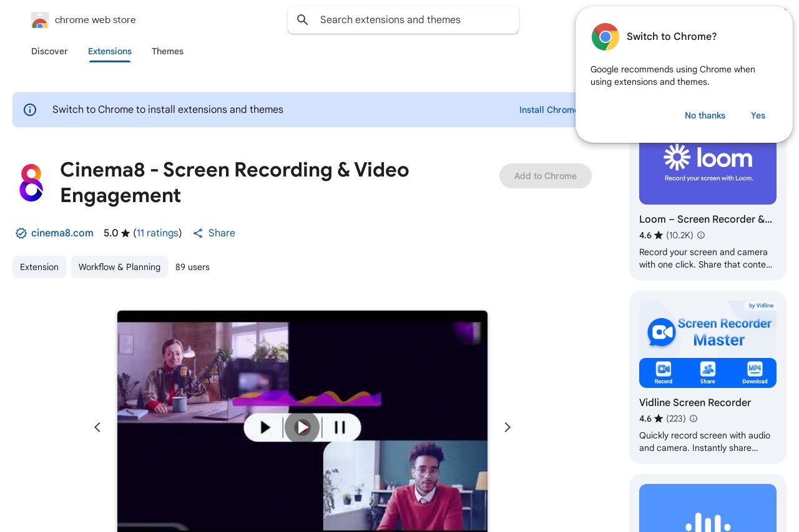Dismiss popup with No thanks

pyautogui.click(x=705, y=115)
